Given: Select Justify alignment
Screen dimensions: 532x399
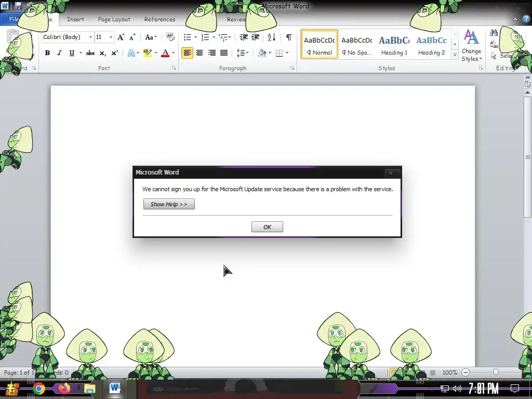Looking at the screenshot, I should coord(224,53).
